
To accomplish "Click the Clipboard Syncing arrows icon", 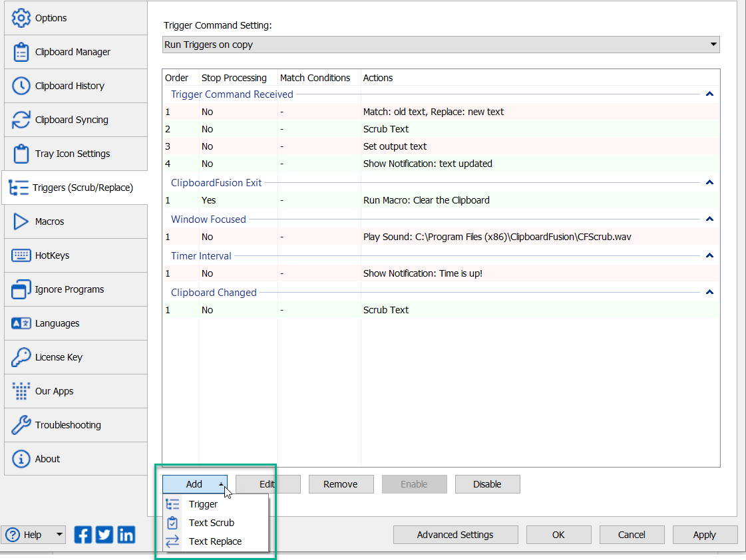I will (x=21, y=120).
